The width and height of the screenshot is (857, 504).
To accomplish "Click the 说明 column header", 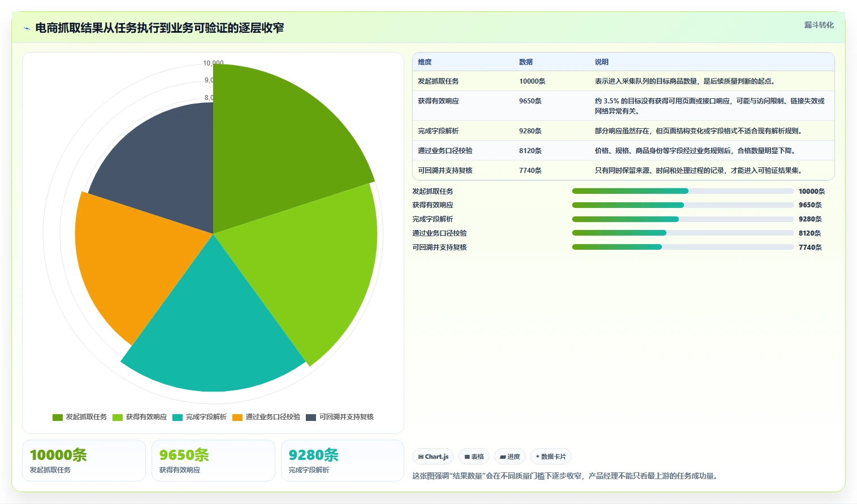I will [x=601, y=62].
